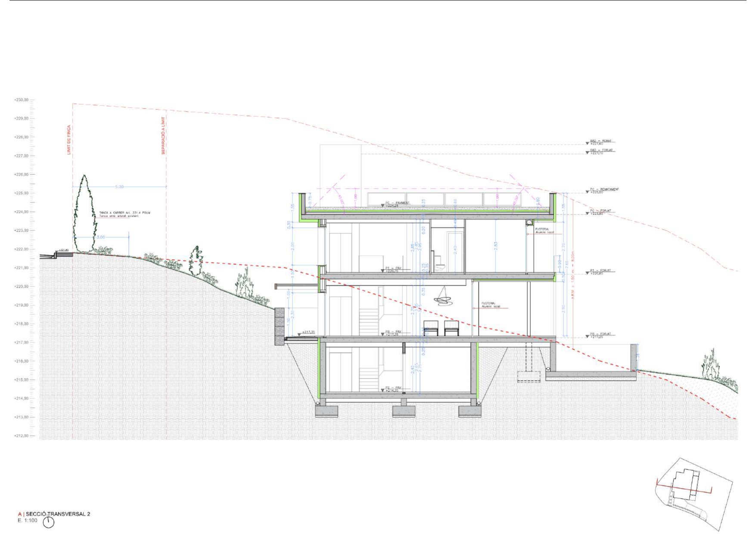This screenshot has height=534, width=756.
Task: Click the SECCIÓ TRANSVERSAL 2 title
Action: [x=58, y=514]
